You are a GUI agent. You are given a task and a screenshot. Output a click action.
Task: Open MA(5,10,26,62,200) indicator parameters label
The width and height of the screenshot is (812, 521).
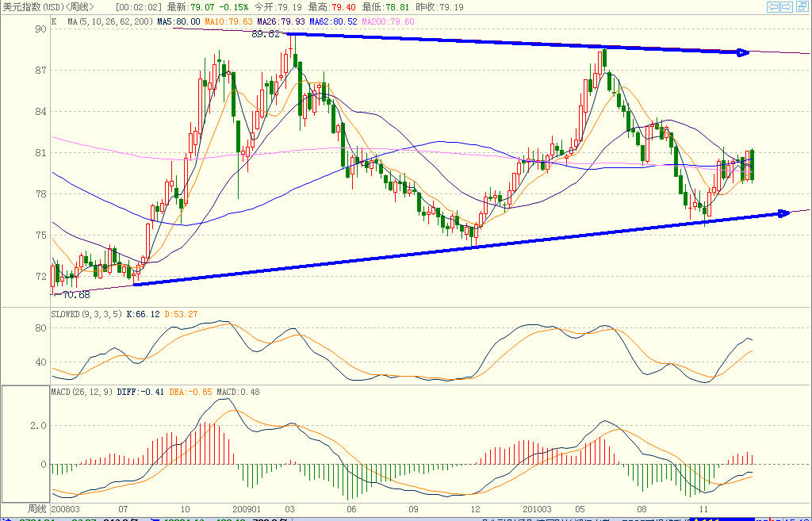point(109,21)
